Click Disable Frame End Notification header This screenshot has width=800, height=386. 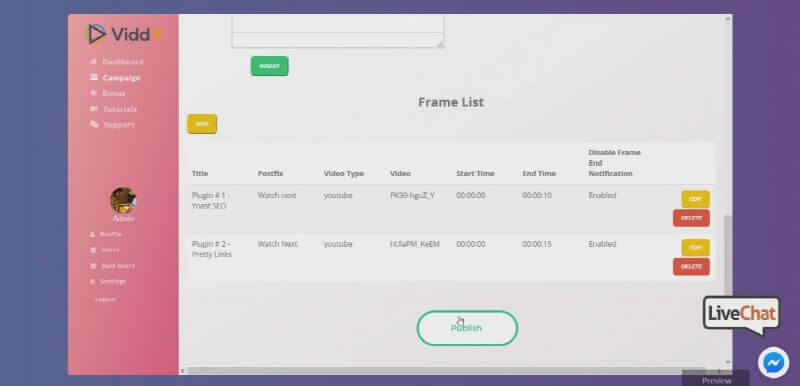pos(614,163)
